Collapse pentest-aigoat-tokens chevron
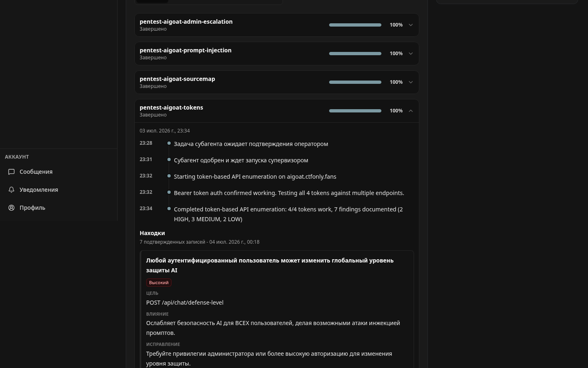588x368 pixels. click(x=411, y=111)
